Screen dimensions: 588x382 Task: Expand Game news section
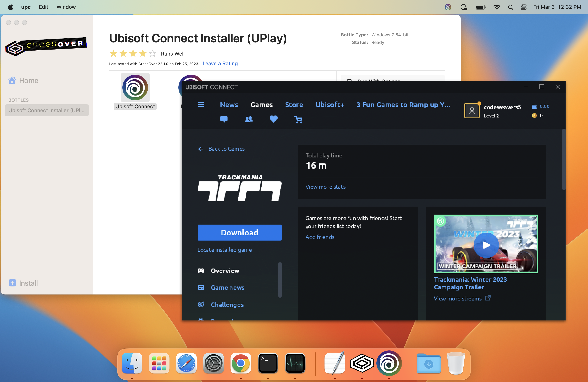[227, 288]
